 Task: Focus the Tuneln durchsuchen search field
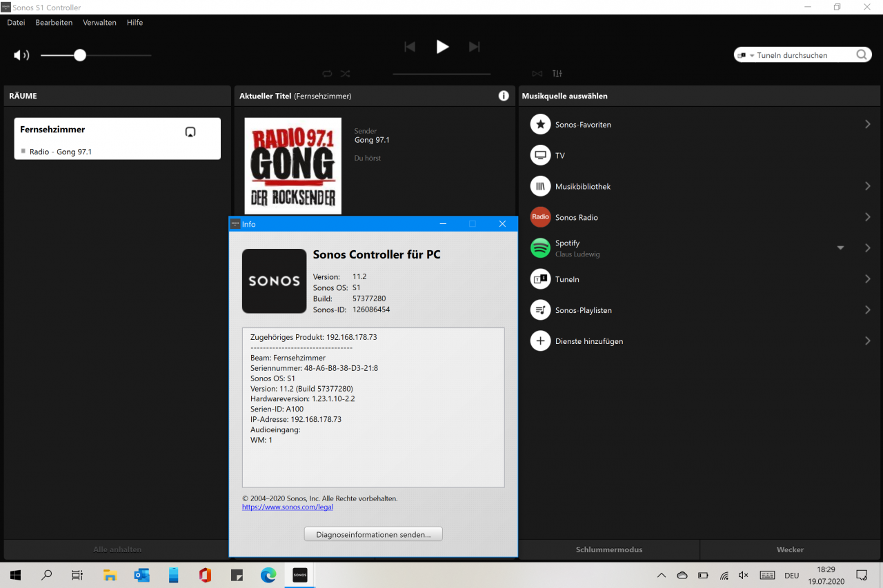click(804, 55)
